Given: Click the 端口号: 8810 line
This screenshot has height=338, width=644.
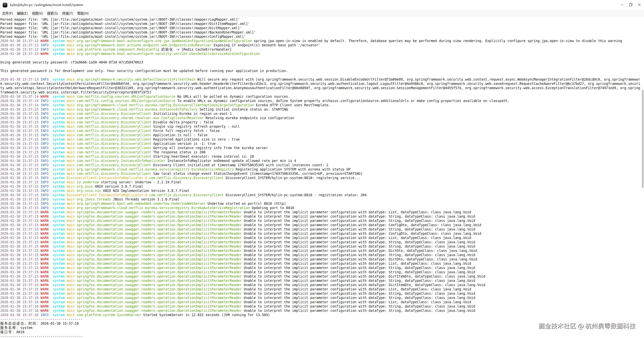Looking at the screenshot, I should (12, 332).
